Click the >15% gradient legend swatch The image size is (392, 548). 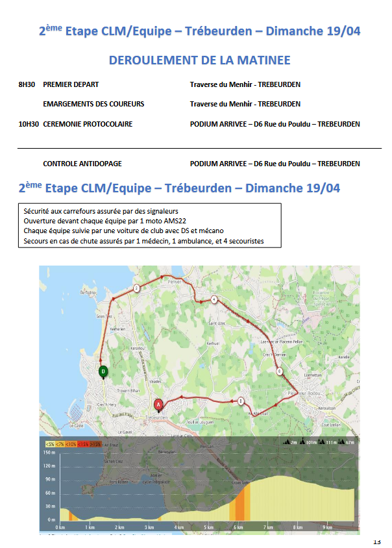coord(95,443)
